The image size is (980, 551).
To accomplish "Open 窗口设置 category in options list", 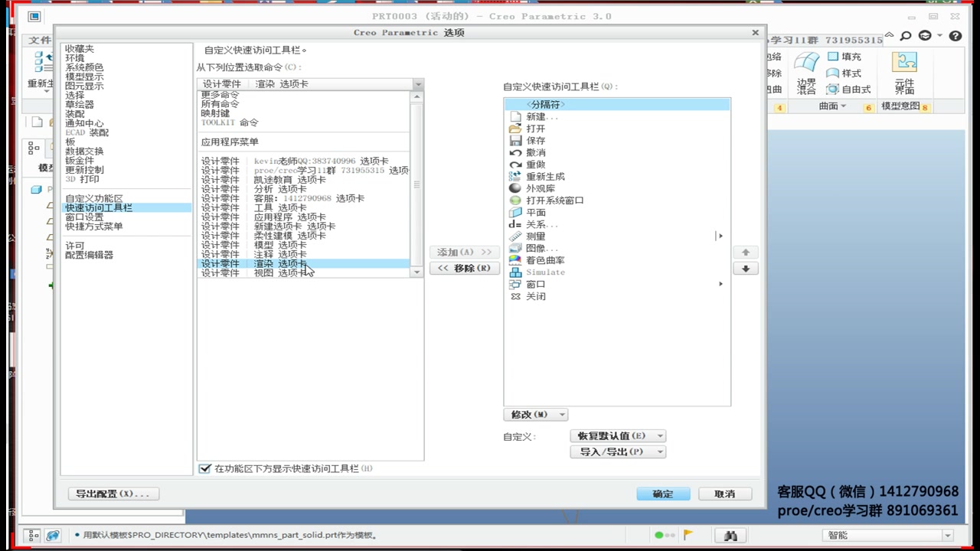I will [84, 217].
